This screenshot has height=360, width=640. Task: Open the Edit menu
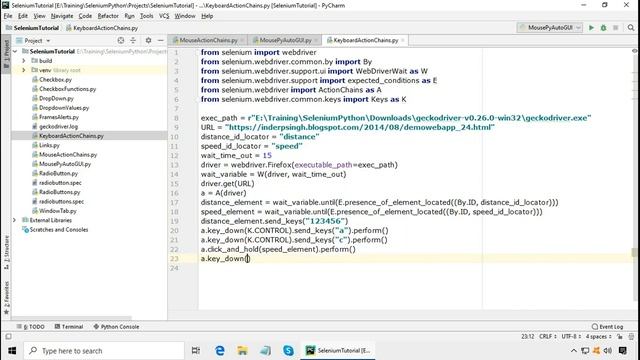click(23, 16)
